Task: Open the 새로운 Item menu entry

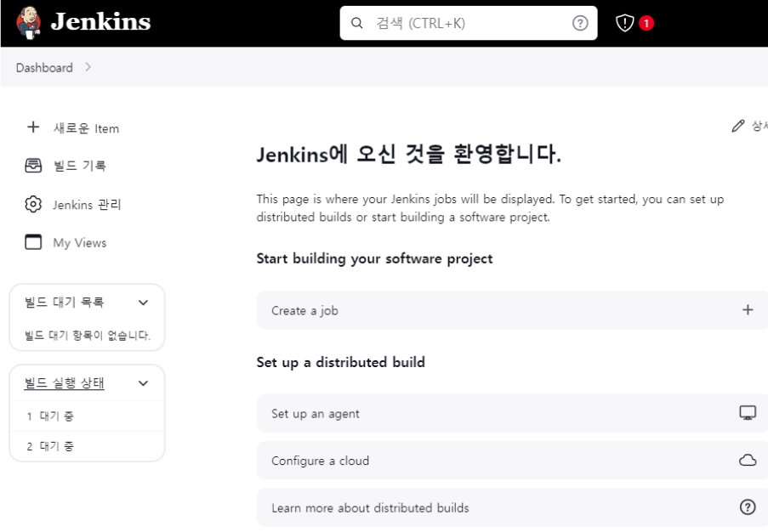Action: pyautogui.click(x=86, y=128)
